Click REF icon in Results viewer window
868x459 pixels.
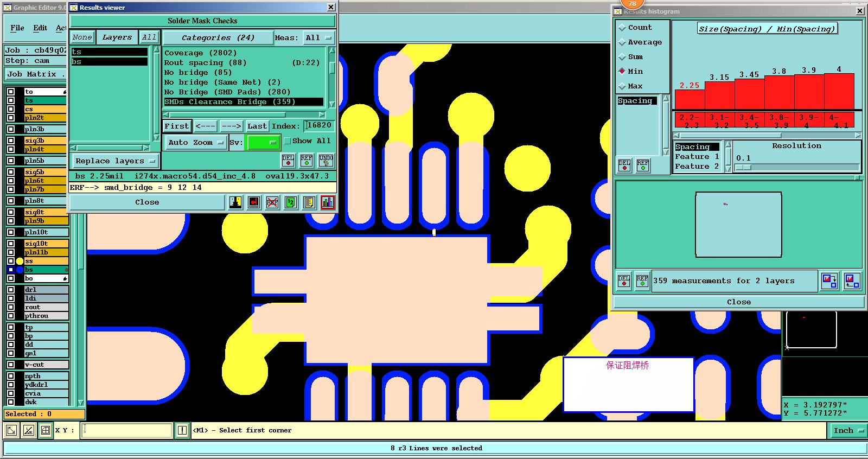307,160
